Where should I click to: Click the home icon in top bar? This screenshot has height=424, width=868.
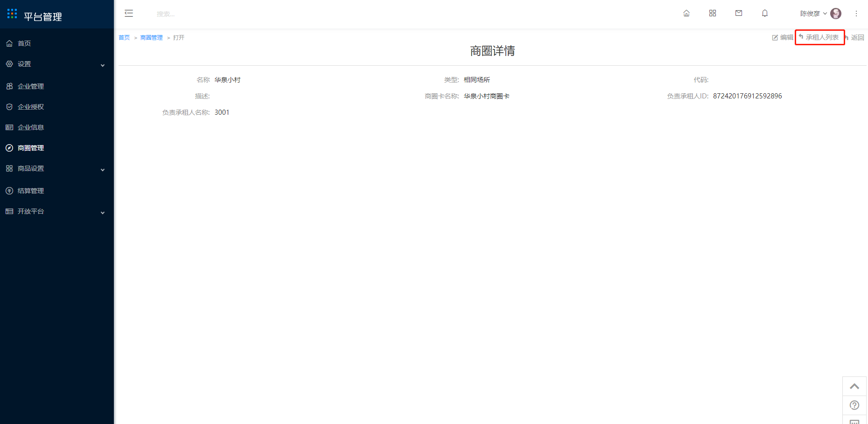686,14
